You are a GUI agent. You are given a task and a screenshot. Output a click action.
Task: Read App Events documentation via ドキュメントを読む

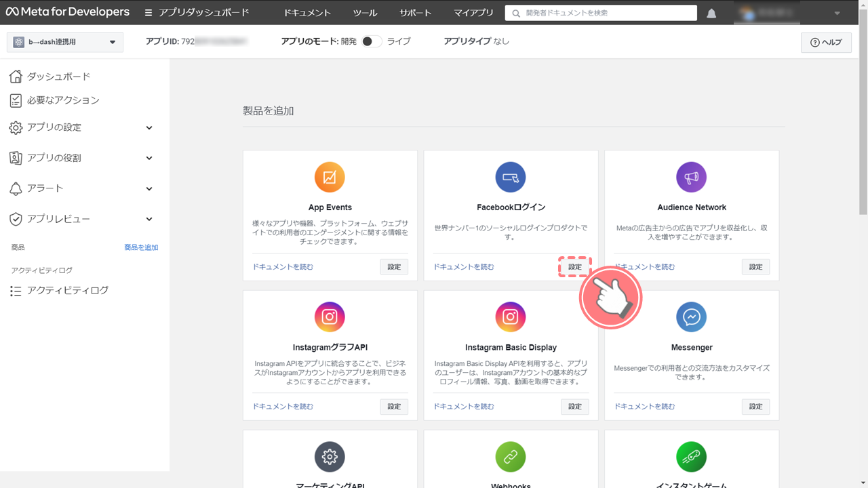coord(283,267)
